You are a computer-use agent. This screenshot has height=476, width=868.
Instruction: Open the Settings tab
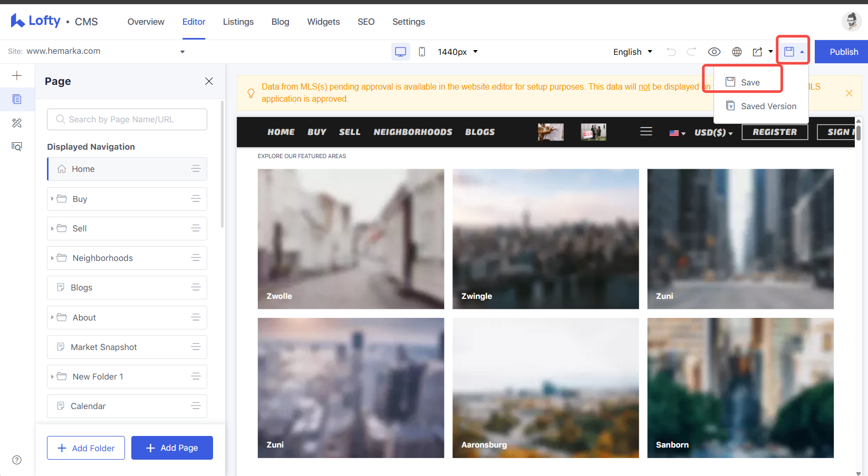[408, 22]
